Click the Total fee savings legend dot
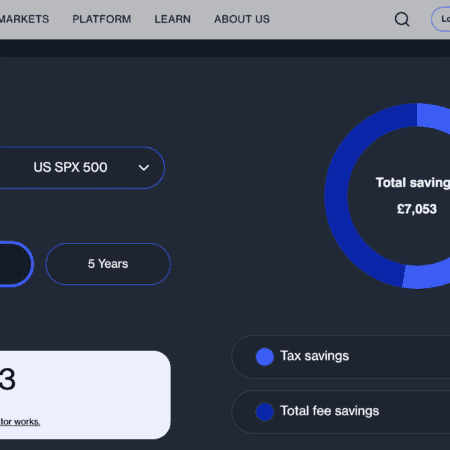Viewport: 450px width, 450px height. point(265,412)
